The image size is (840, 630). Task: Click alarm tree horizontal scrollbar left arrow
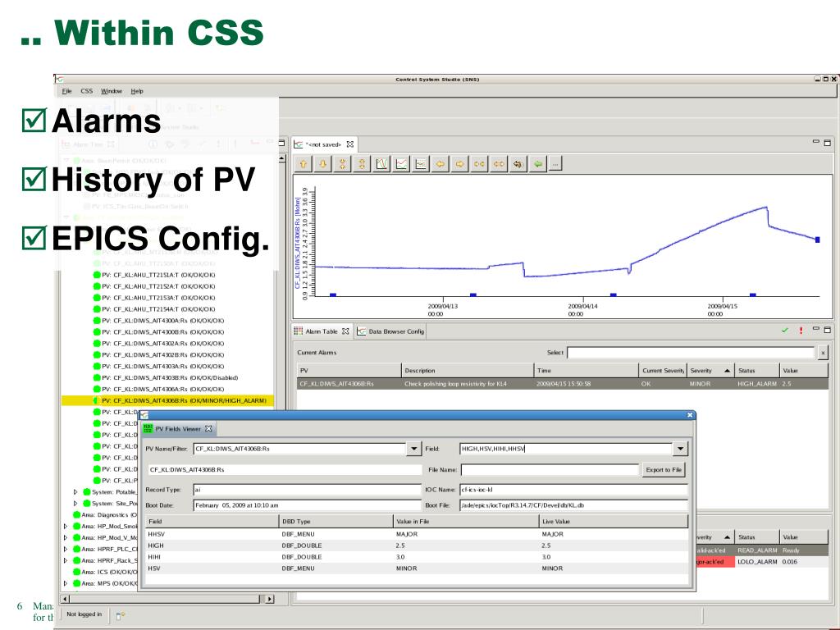(x=66, y=599)
